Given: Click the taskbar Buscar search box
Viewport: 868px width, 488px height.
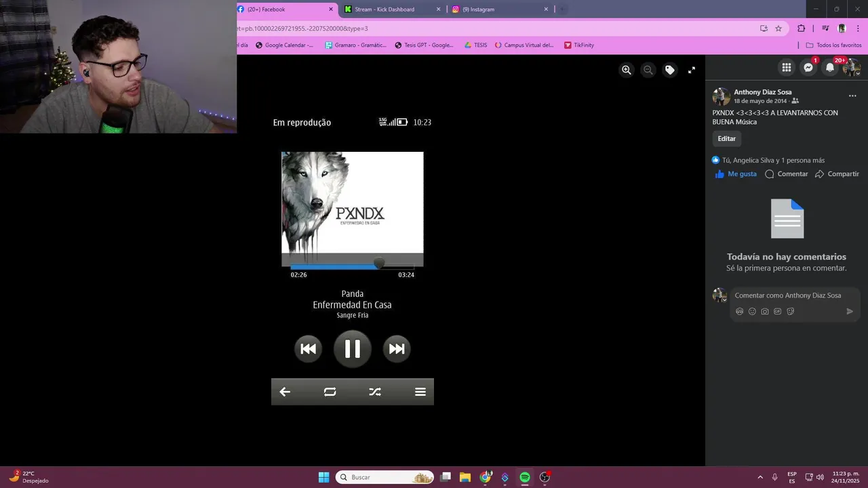Looking at the screenshot, I should (x=384, y=477).
